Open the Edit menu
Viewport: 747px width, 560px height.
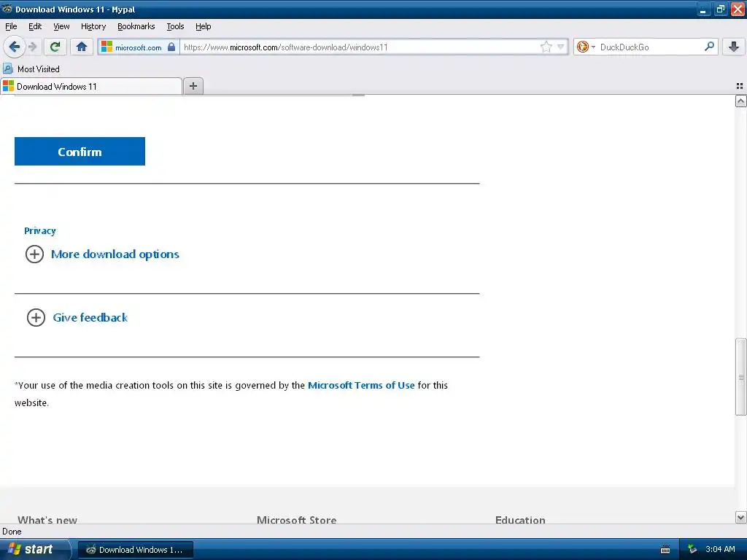pyautogui.click(x=35, y=26)
